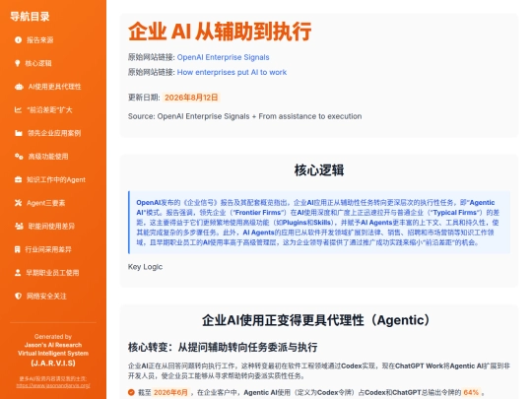Click the 更新日期: label
This screenshot has width=532, height=399.
tap(144, 98)
